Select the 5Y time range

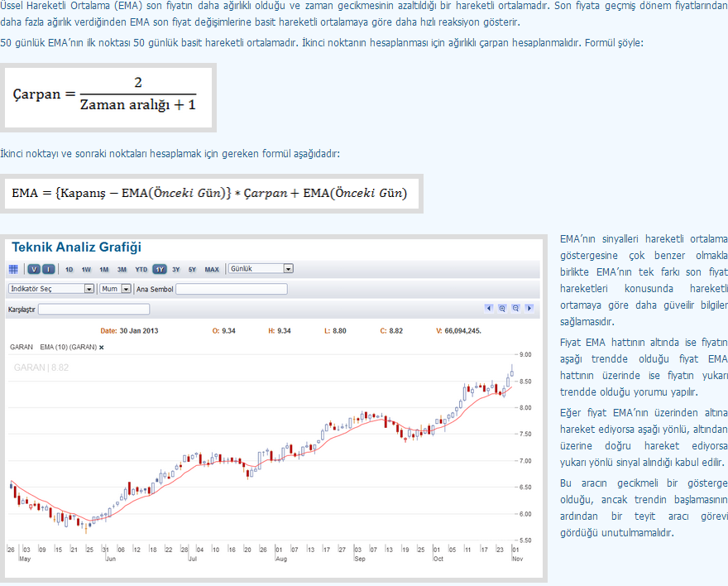[x=192, y=269]
